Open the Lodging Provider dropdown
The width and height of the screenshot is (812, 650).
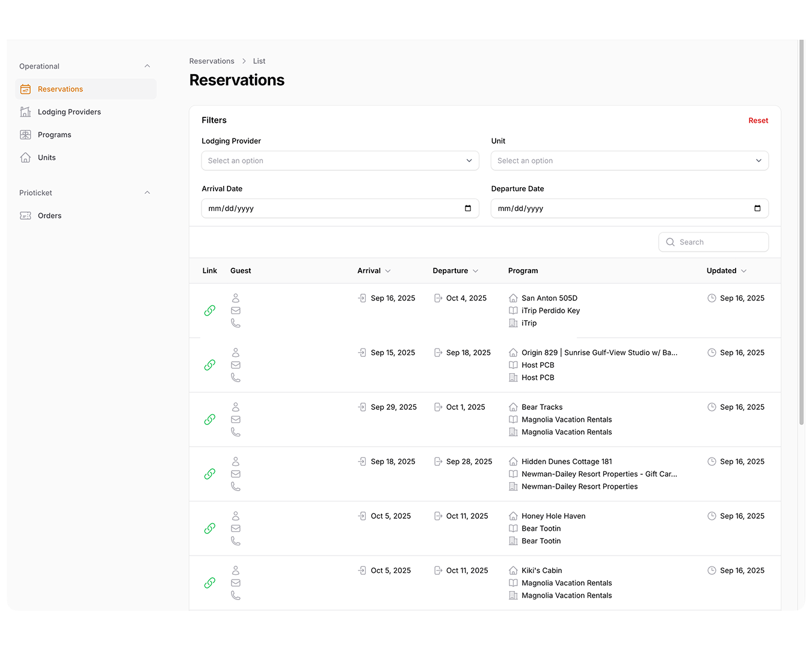340,161
